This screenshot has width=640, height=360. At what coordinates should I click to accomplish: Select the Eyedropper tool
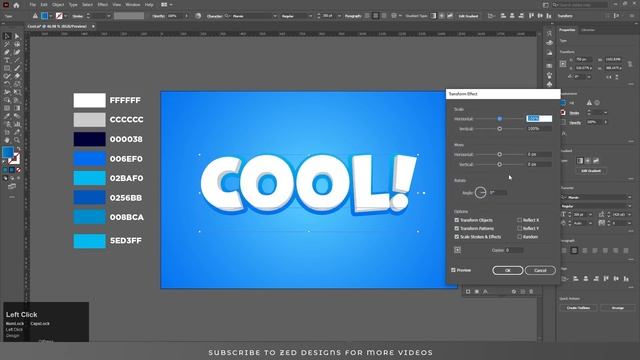[7, 116]
